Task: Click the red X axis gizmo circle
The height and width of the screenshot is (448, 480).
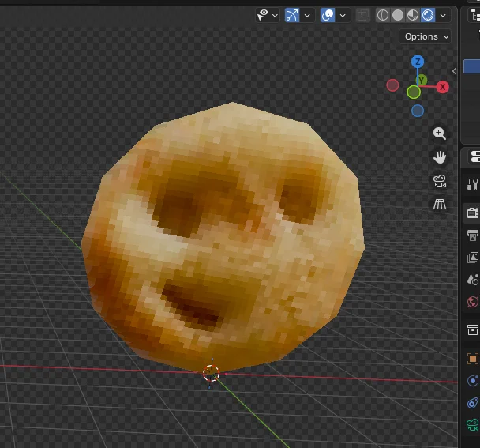Action: point(442,87)
